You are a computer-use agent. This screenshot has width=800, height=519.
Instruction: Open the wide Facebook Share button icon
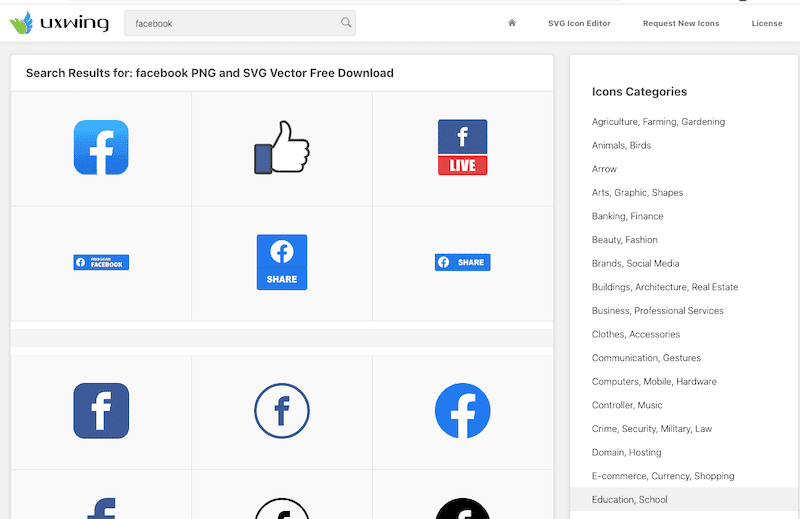coord(462,262)
